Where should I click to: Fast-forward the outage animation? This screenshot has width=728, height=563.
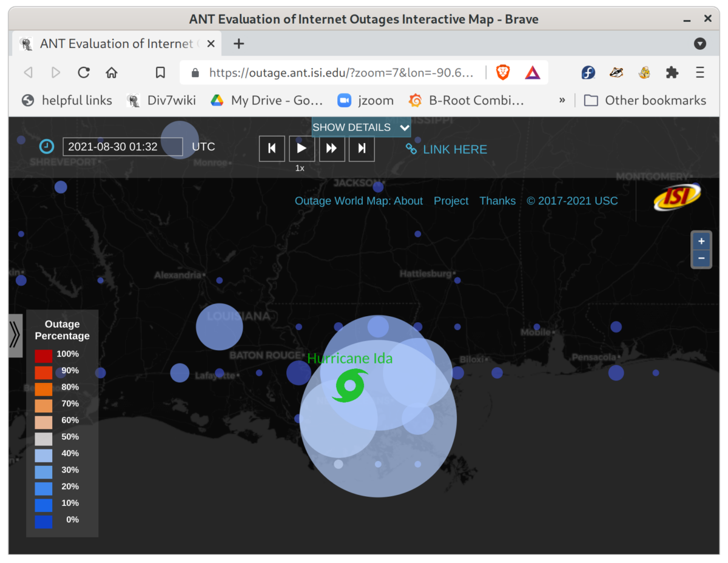pyautogui.click(x=332, y=148)
